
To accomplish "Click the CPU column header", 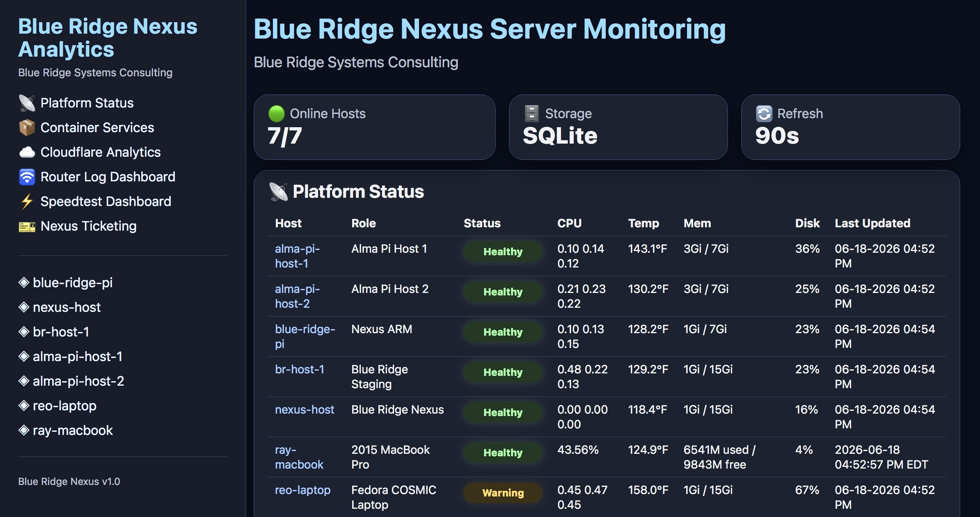I will click(x=570, y=223).
